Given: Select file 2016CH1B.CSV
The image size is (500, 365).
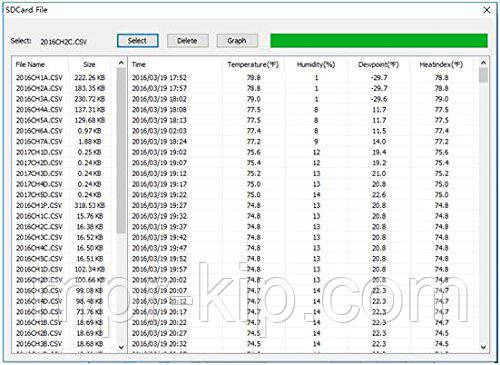Looking at the screenshot, I should point(39,322).
